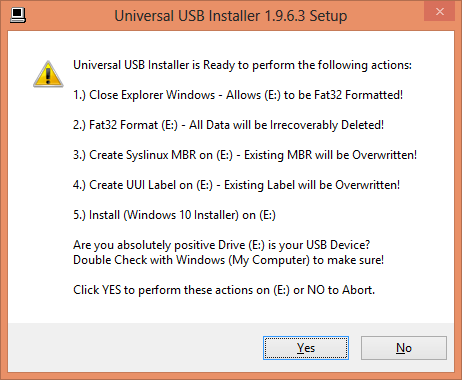Image resolution: width=462 pixels, height=380 pixels.
Task: Click the "Click YES to perform these actions" line
Action: 224,290
